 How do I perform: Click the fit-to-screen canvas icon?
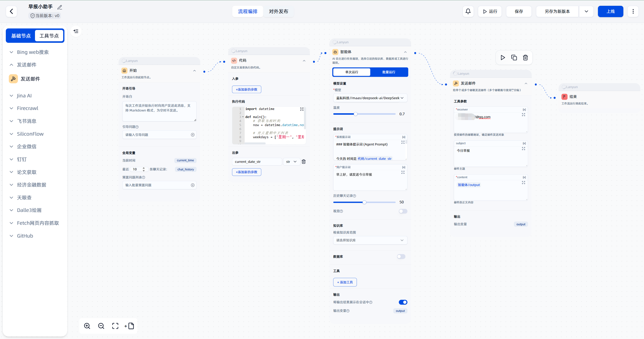point(115,326)
